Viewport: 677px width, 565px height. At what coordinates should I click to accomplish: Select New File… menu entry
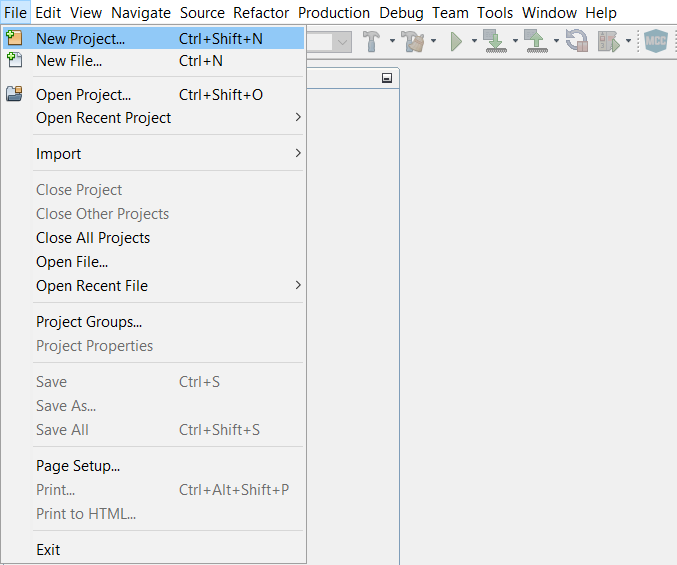(153, 61)
